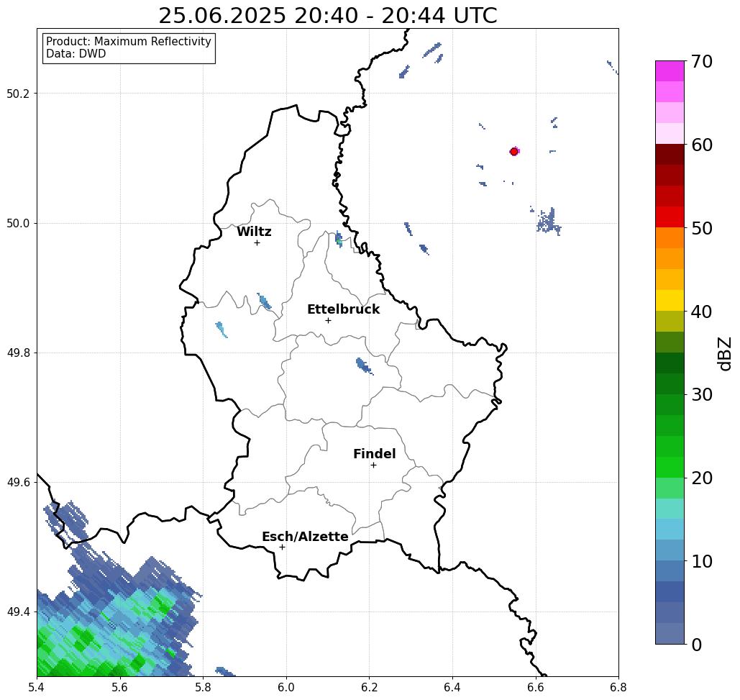Image resolution: width=740 pixels, height=700 pixels.
Task: Click the 6.8 longitude tick label
Action: click(618, 688)
